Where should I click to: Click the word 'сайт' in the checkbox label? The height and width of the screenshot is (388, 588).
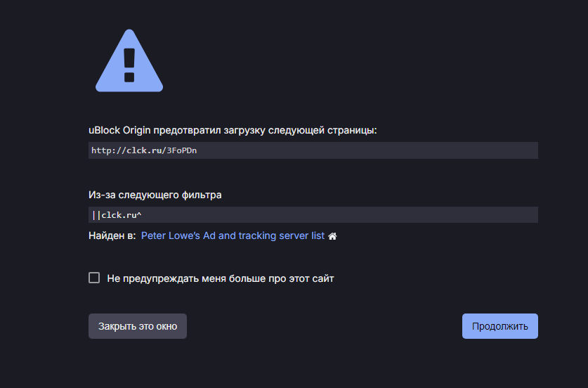[323, 278]
